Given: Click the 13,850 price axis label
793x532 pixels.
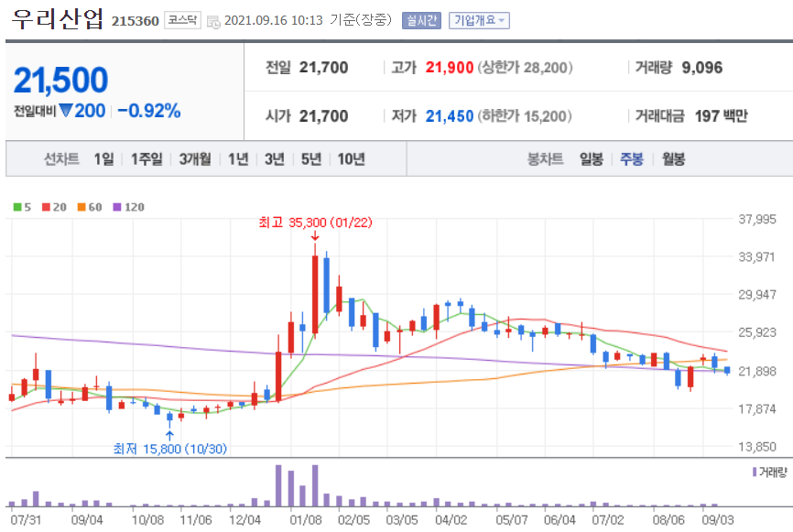Looking at the screenshot, I should (x=756, y=447).
